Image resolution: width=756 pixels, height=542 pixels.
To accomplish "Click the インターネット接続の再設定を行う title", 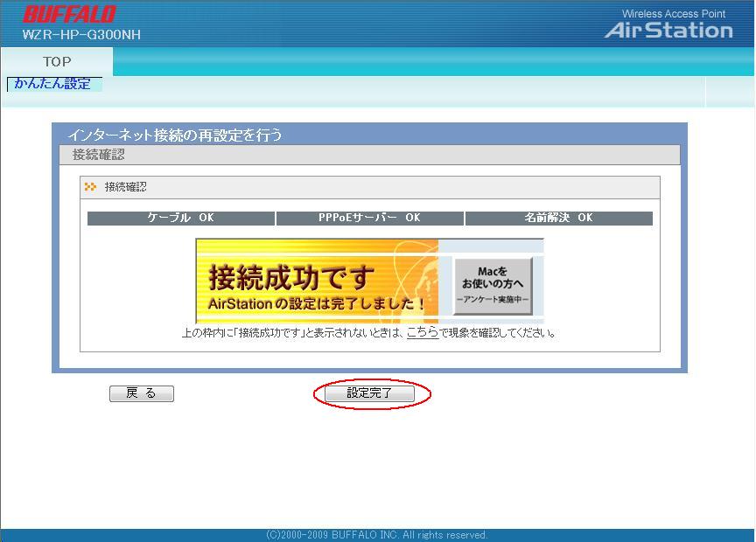I will (x=175, y=135).
